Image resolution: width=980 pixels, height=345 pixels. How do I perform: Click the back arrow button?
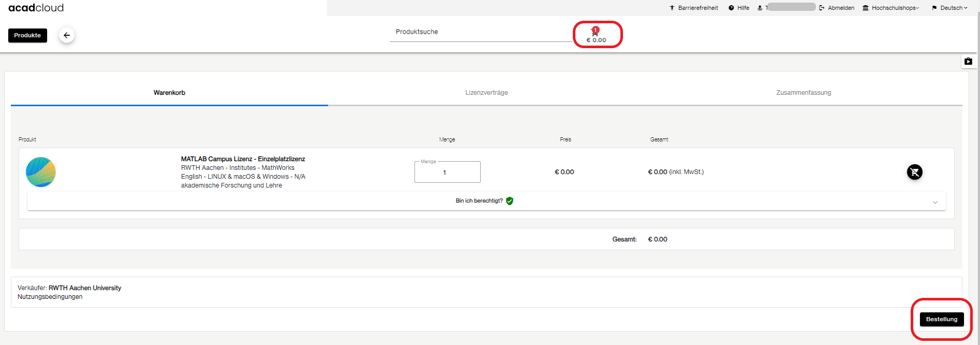coord(67,35)
